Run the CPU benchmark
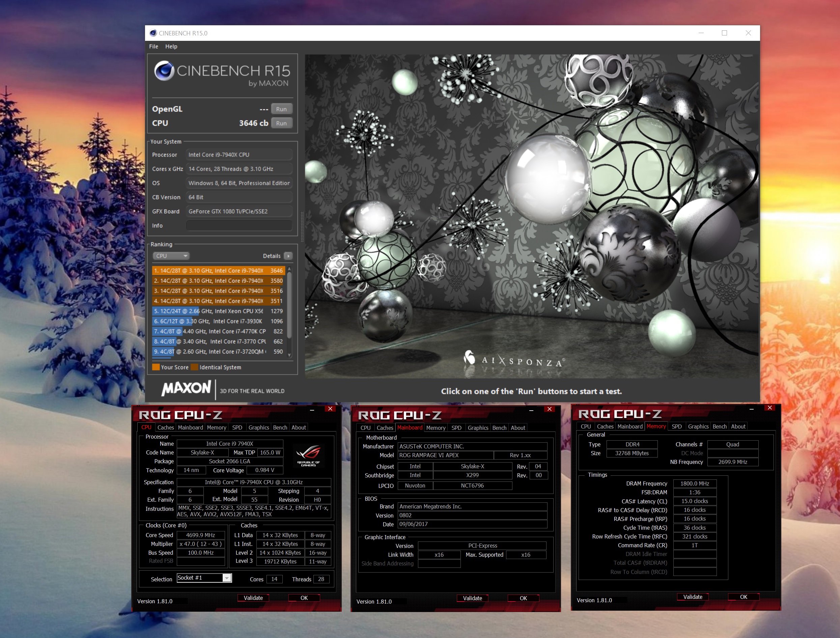840x638 pixels. click(x=281, y=123)
